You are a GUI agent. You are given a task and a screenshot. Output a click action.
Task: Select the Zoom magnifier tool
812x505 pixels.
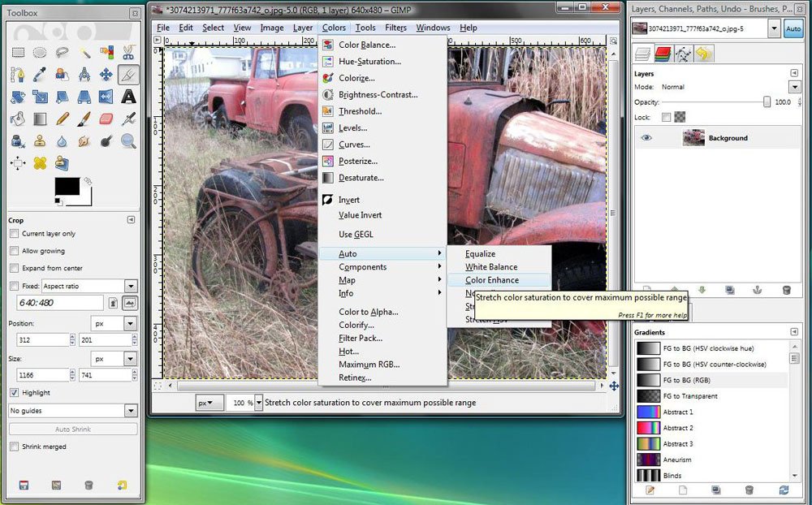(x=128, y=141)
